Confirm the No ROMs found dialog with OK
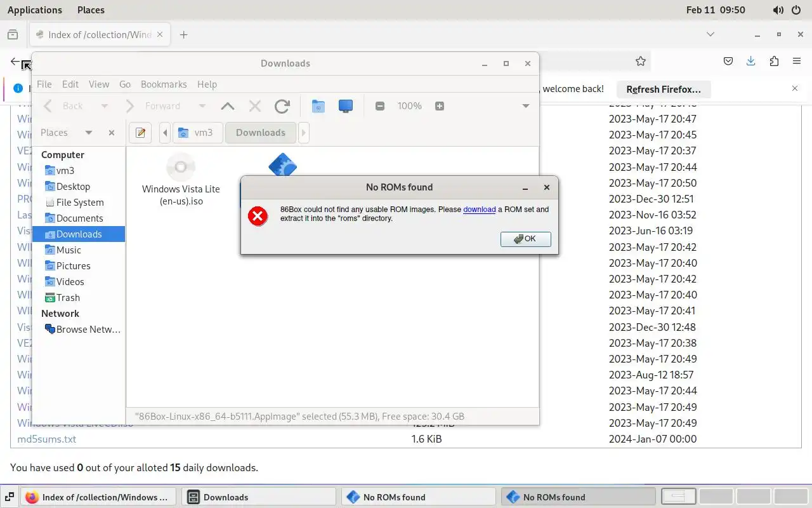812x508 pixels. click(x=525, y=239)
